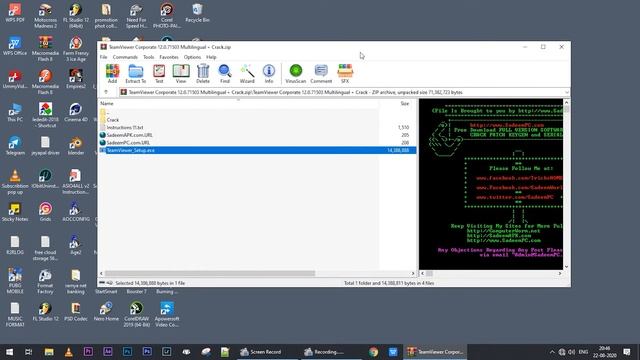640x360 pixels.
Task: Click the Add toolbar icon in WinRAR
Action: 112,74
